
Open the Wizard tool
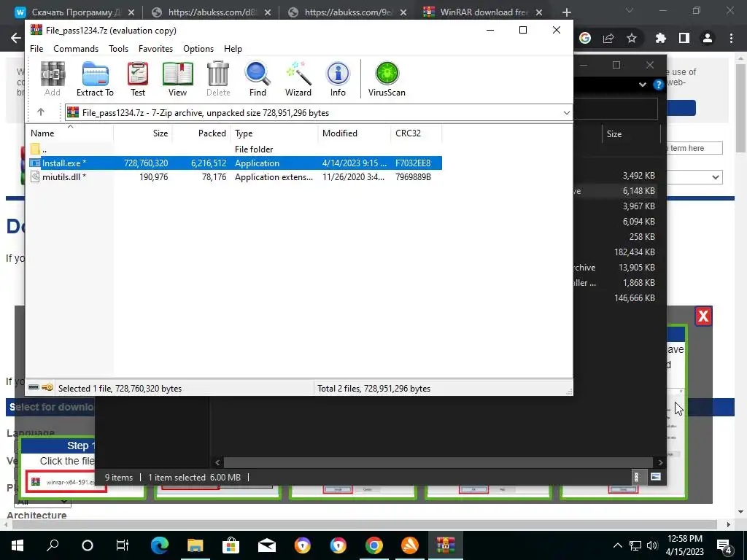pos(298,79)
